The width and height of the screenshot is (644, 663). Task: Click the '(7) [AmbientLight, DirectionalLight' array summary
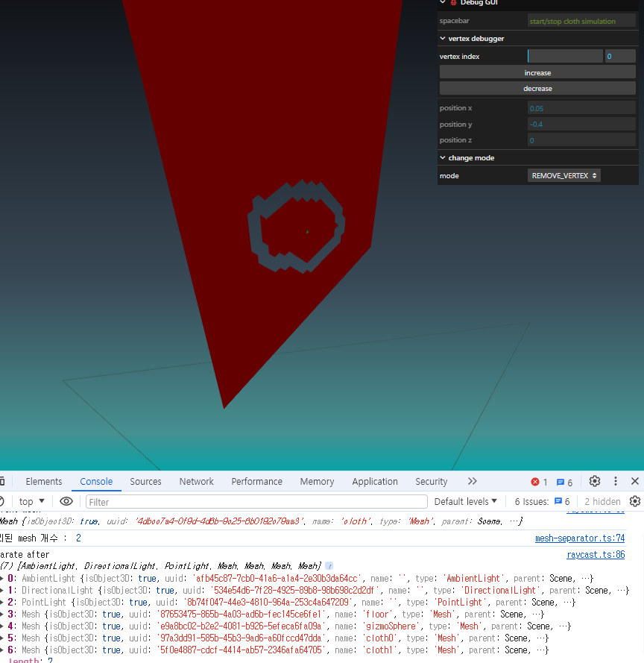coord(160,566)
